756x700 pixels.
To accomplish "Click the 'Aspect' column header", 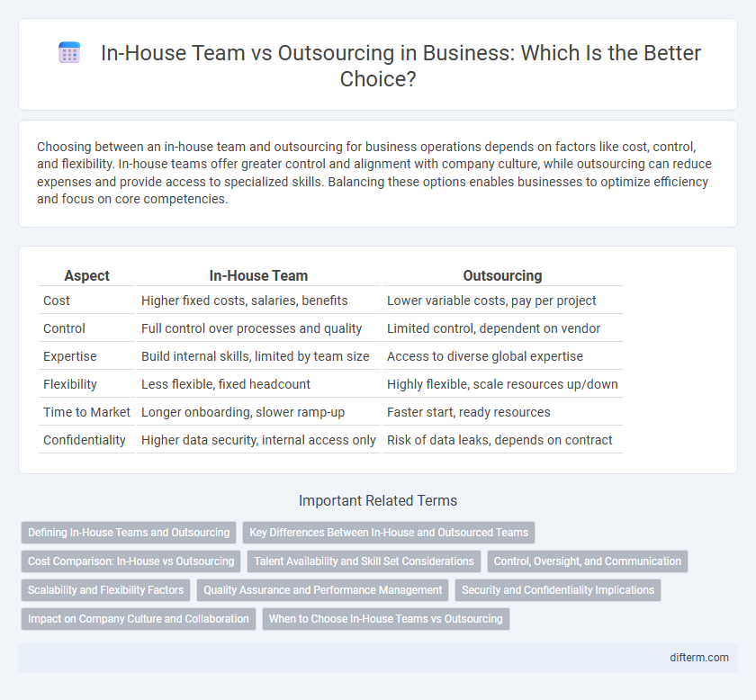I will (86, 275).
